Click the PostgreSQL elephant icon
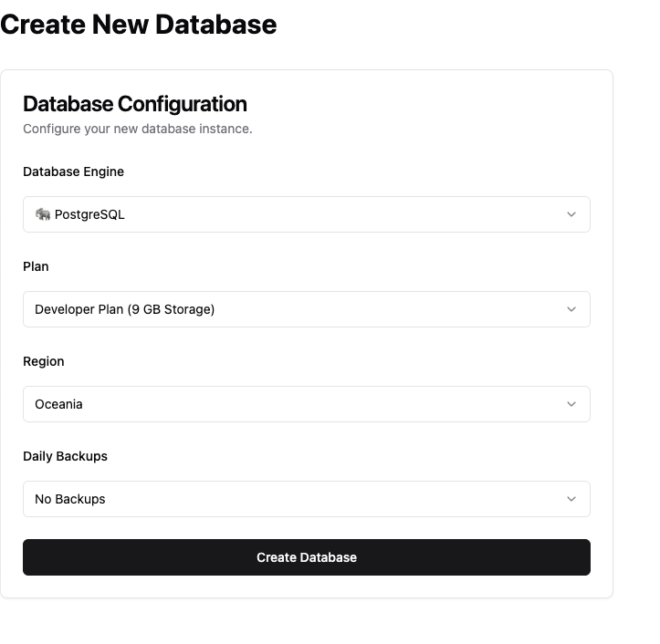This screenshot has width=660, height=644. point(43,214)
